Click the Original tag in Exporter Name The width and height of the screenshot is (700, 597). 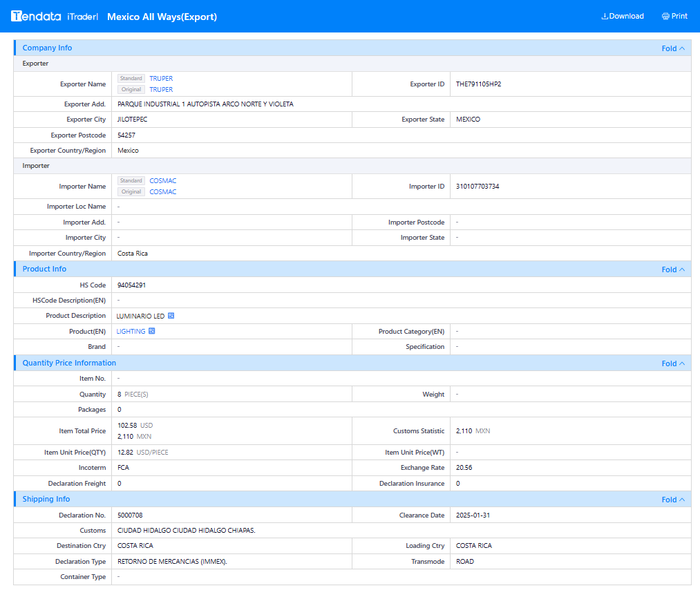[131, 89]
